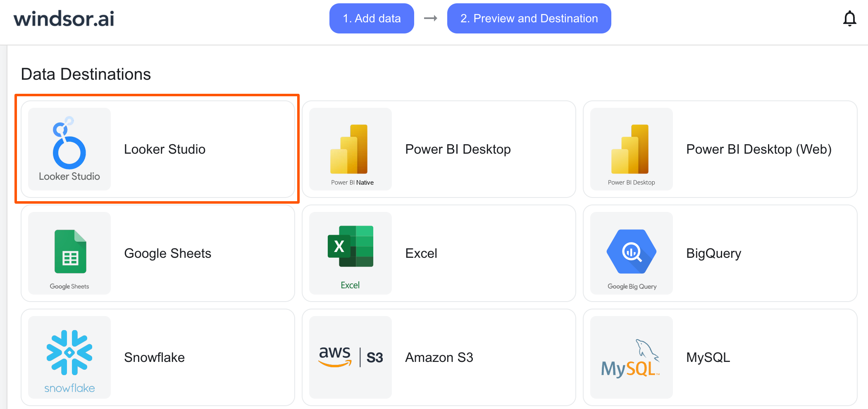Click the Excel logo icon
This screenshot has height=409, width=868.
[x=351, y=253]
